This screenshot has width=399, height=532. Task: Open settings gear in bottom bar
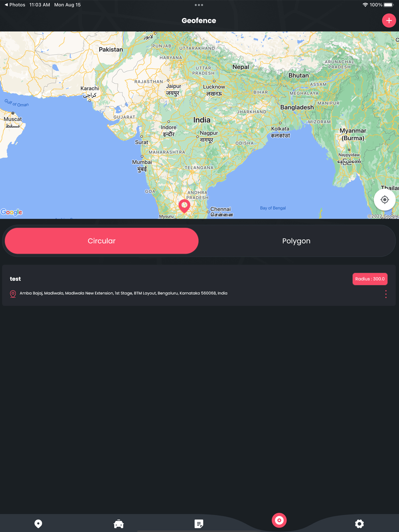[359, 524]
